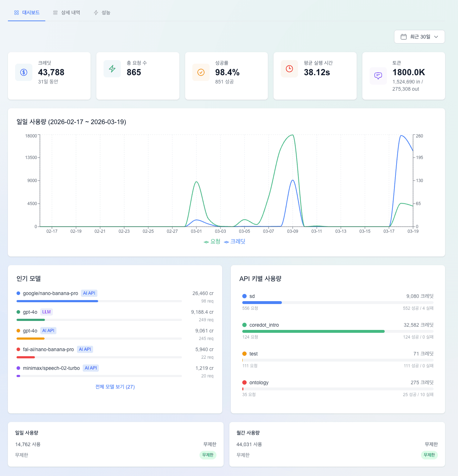Open the 전체 모델 보기 (27) link
The height and width of the screenshot is (476, 458).
115,387
